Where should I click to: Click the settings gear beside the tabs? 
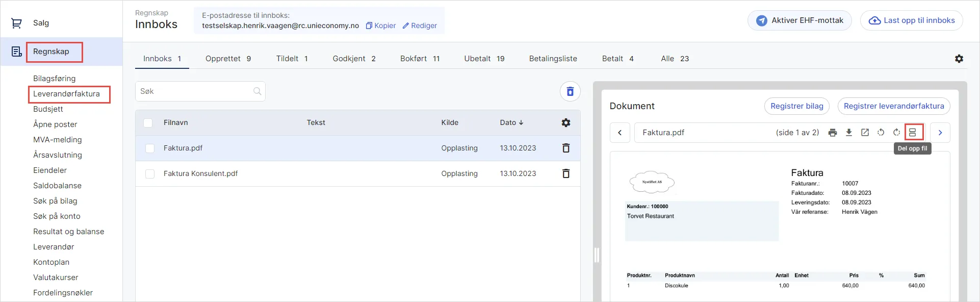pyautogui.click(x=959, y=59)
